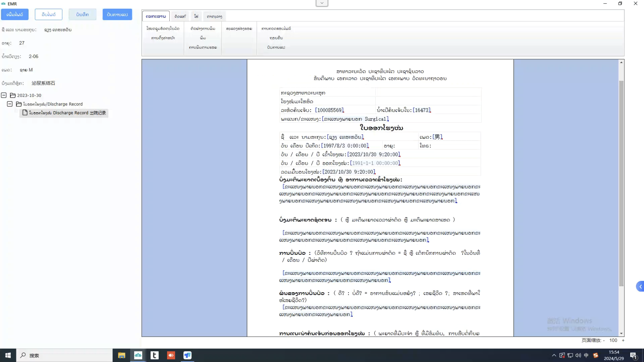Collapse the Discharge Record folder node
Viewport: 644px width, 362px height.
point(10,104)
